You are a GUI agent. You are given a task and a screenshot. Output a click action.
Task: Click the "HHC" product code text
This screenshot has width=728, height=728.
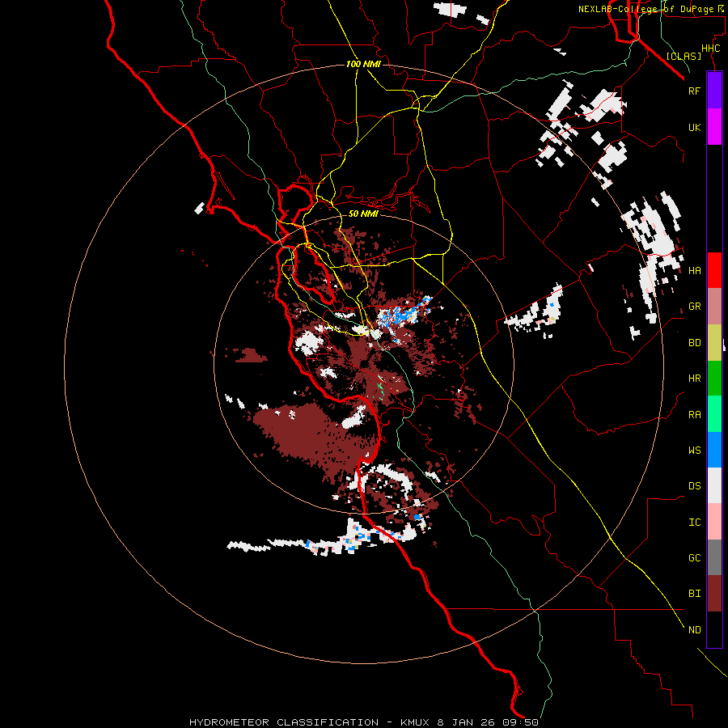(710, 49)
